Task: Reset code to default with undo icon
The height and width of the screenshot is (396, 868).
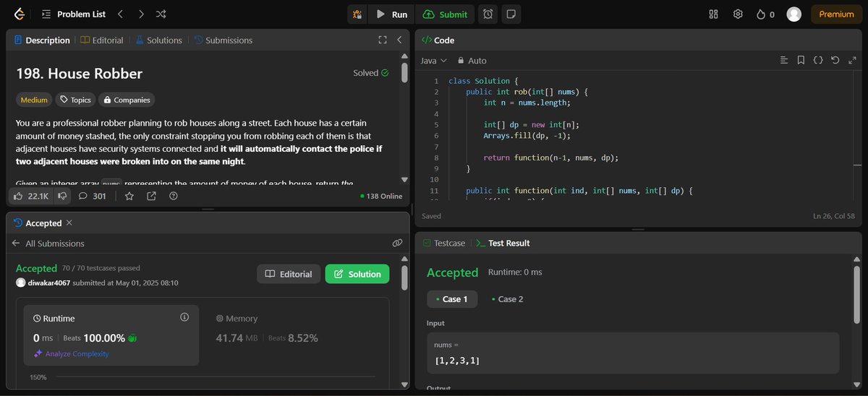Action: point(835,61)
